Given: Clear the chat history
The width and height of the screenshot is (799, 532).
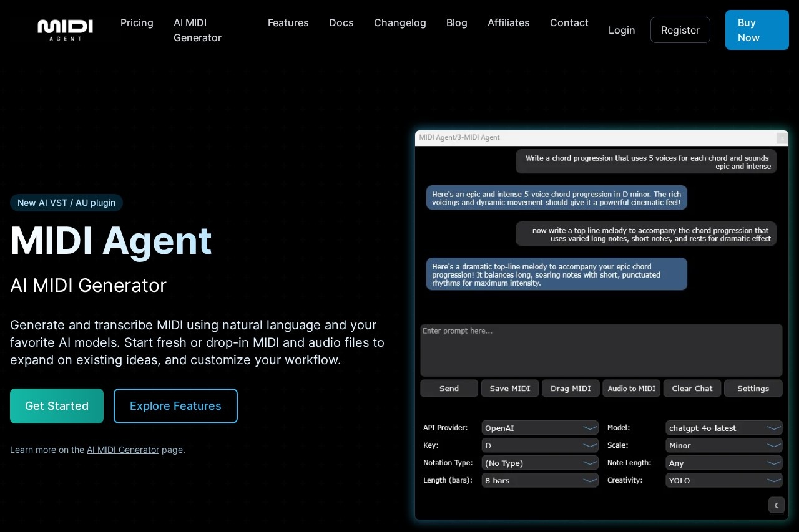Looking at the screenshot, I should pyautogui.click(x=692, y=388).
